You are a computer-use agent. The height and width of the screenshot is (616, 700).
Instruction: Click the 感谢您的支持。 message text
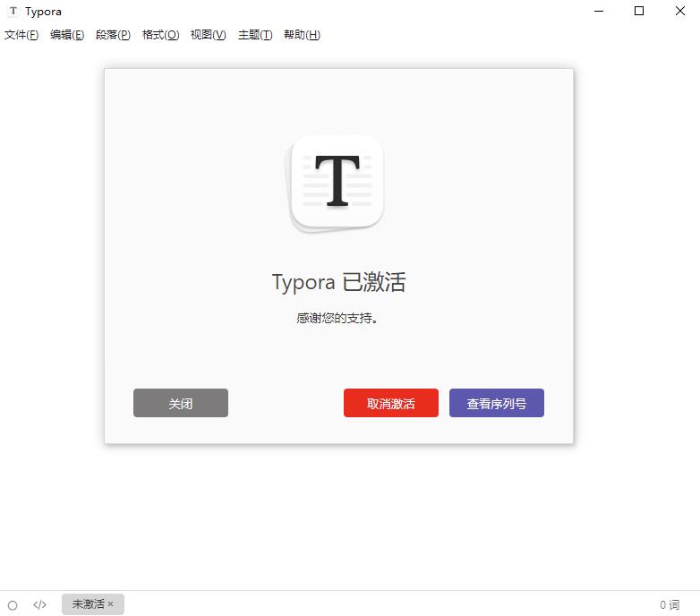coord(337,318)
